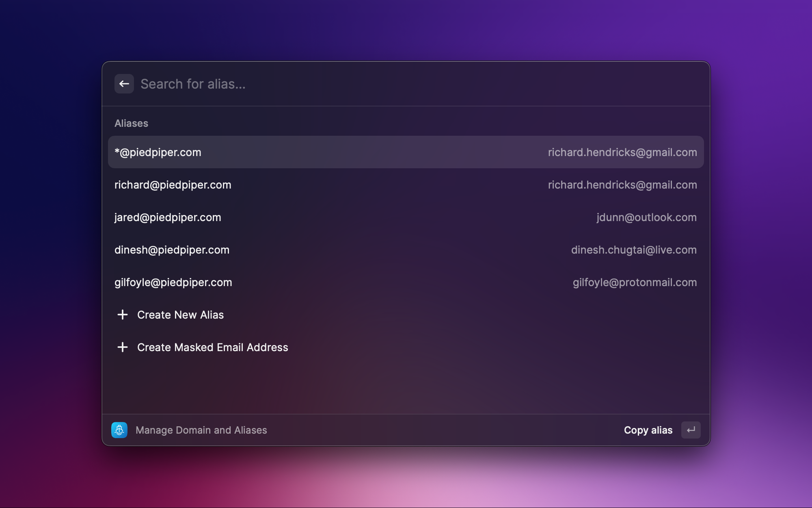Click the Copy alias button
Viewport: 812px width, 508px height.
[x=648, y=430]
